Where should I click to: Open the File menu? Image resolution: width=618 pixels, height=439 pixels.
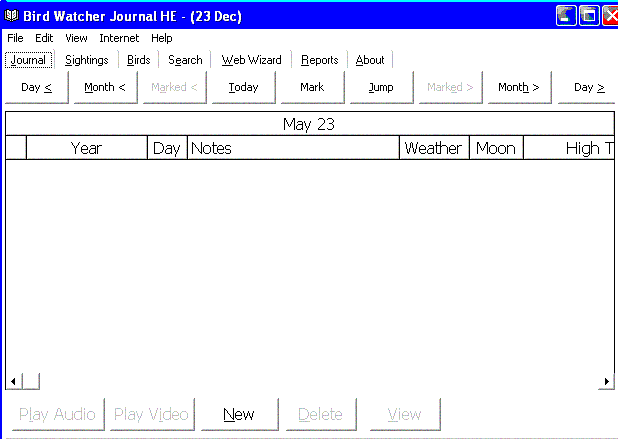click(15, 38)
